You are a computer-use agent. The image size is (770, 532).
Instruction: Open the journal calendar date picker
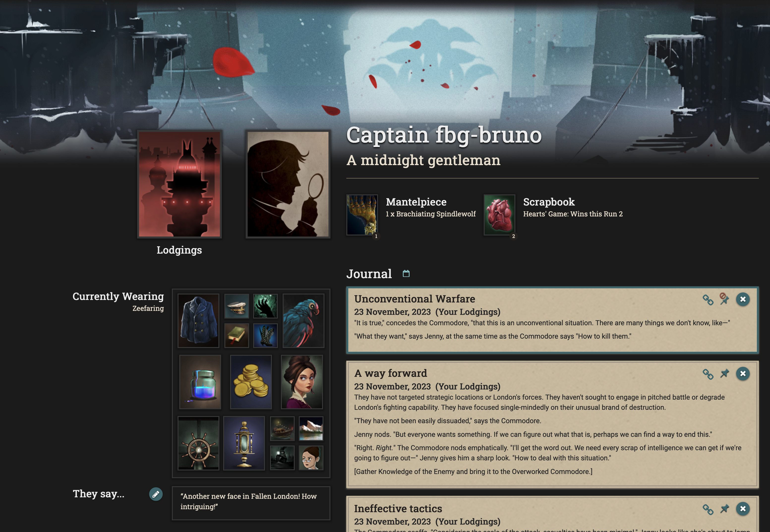pyautogui.click(x=406, y=274)
